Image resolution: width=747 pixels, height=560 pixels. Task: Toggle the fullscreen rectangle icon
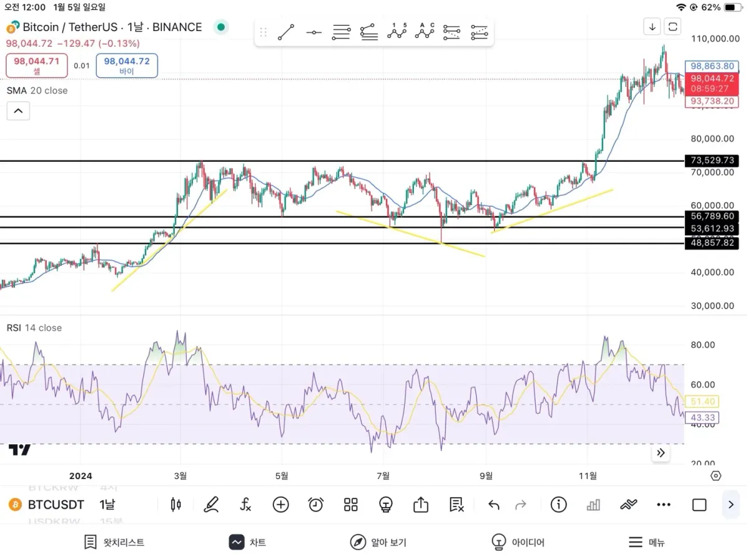tap(699, 505)
